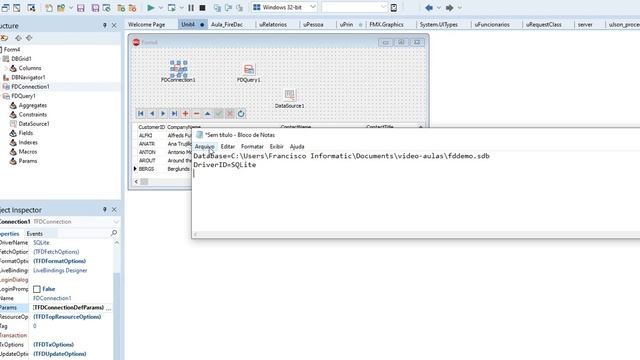Image resolution: width=640 pixels, height=360 pixels.
Task: Click the Open file folder icon in toolbar
Action: click(x=61, y=8)
